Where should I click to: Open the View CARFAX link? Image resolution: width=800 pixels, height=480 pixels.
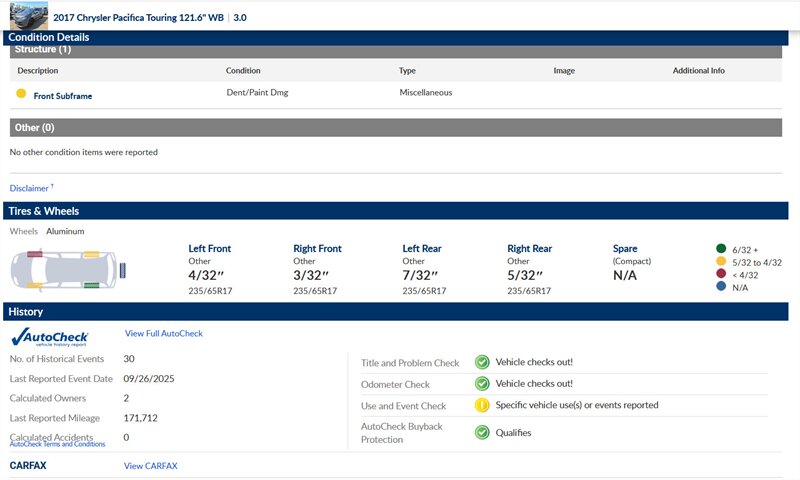tap(150, 466)
